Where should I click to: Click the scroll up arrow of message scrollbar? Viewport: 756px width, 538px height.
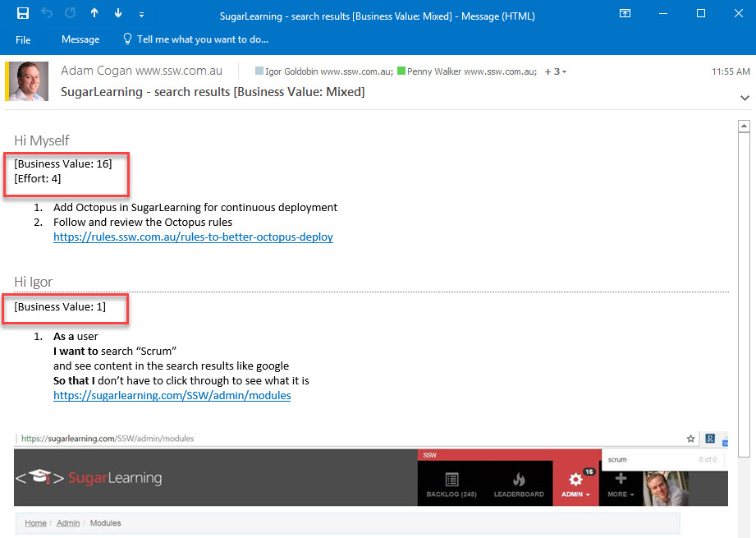[744, 126]
